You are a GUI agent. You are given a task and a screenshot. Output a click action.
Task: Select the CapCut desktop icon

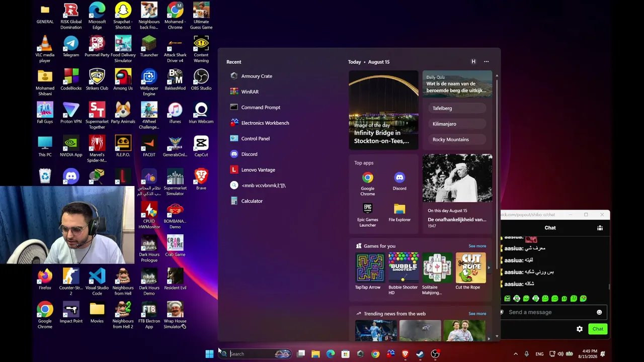point(201,146)
